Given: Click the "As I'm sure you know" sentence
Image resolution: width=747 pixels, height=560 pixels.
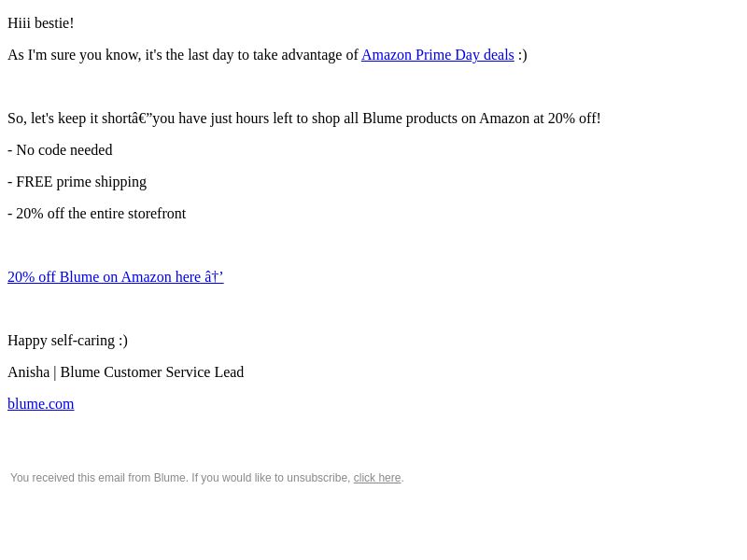Looking at the screenshot, I should (x=267, y=55).
